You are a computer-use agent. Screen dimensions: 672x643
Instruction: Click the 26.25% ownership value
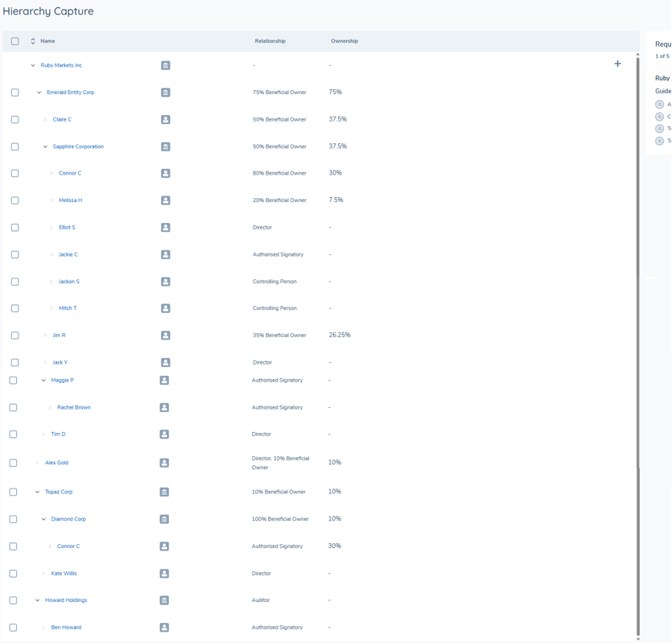pyautogui.click(x=340, y=336)
